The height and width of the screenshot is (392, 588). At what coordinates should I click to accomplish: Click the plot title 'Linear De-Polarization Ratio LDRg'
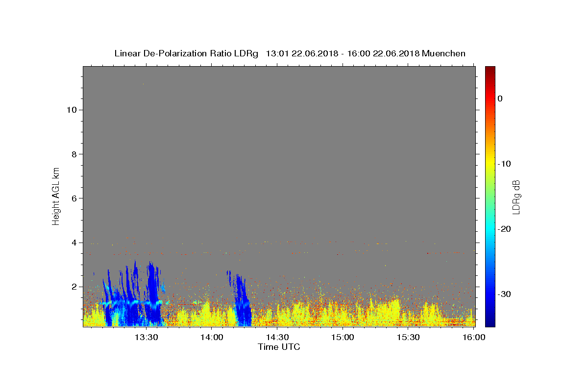tap(186, 53)
